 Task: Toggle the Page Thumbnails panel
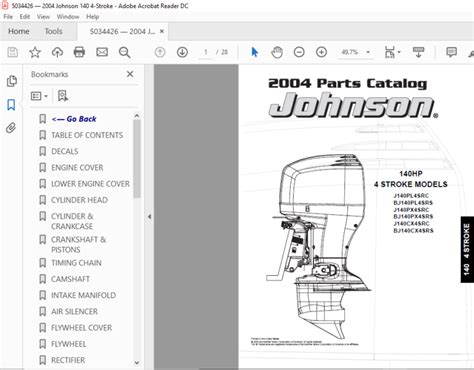tap(12, 81)
